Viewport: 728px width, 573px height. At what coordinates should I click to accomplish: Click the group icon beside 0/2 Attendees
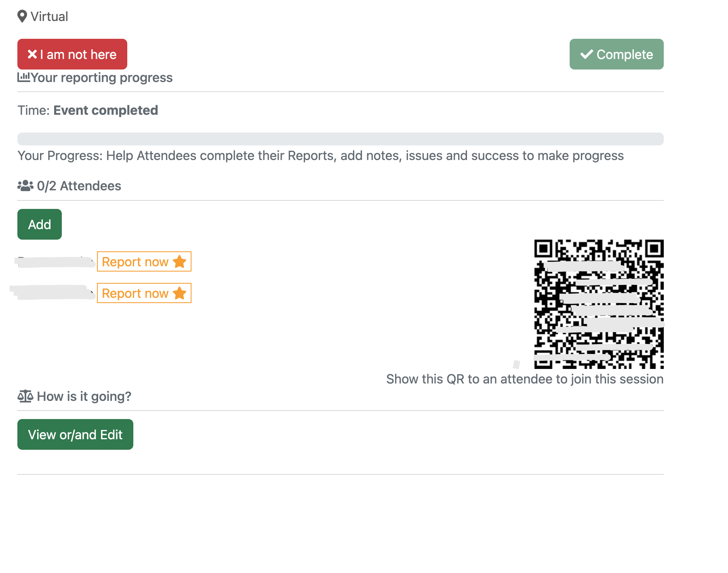click(x=25, y=186)
